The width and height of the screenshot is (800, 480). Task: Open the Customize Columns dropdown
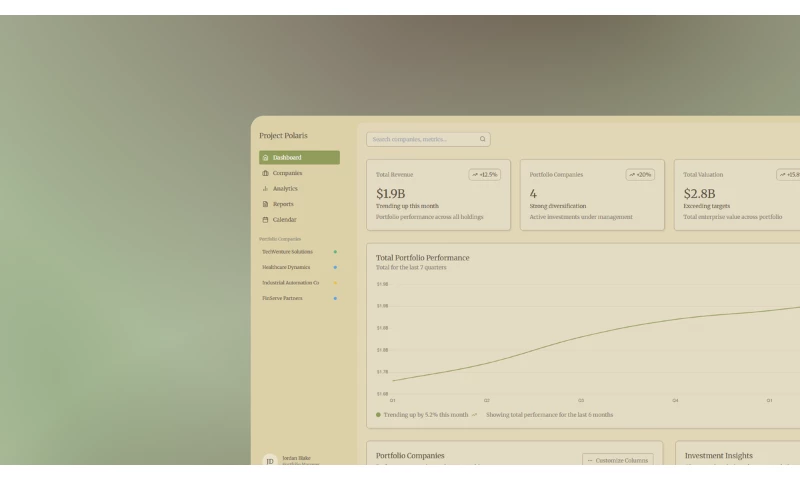coord(617,460)
